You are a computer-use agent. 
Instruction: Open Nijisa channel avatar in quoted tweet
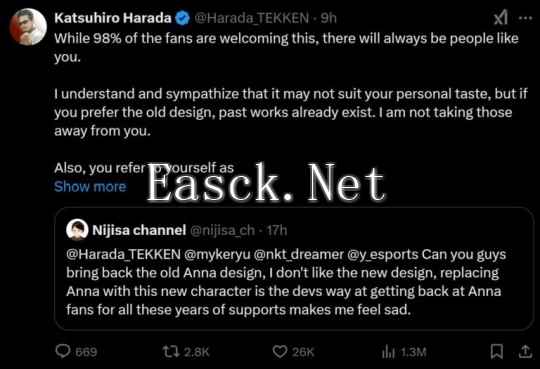click(77, 229)
